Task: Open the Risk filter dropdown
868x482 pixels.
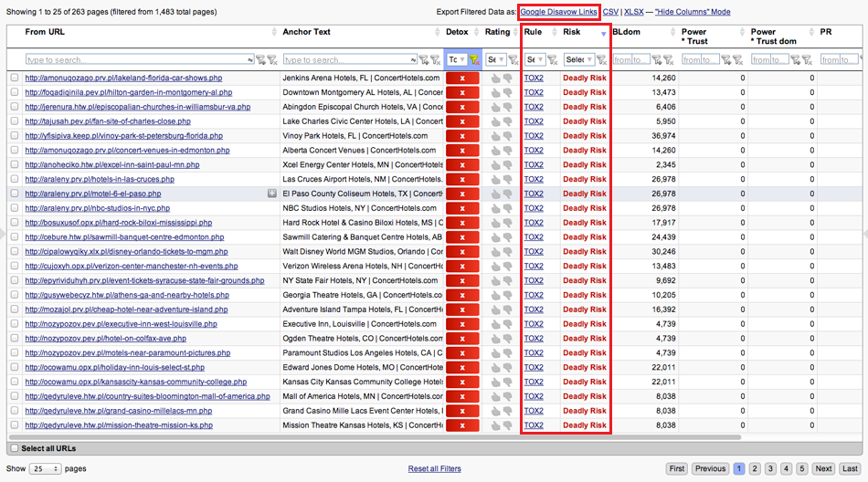Action: click(x=579, y=59)
